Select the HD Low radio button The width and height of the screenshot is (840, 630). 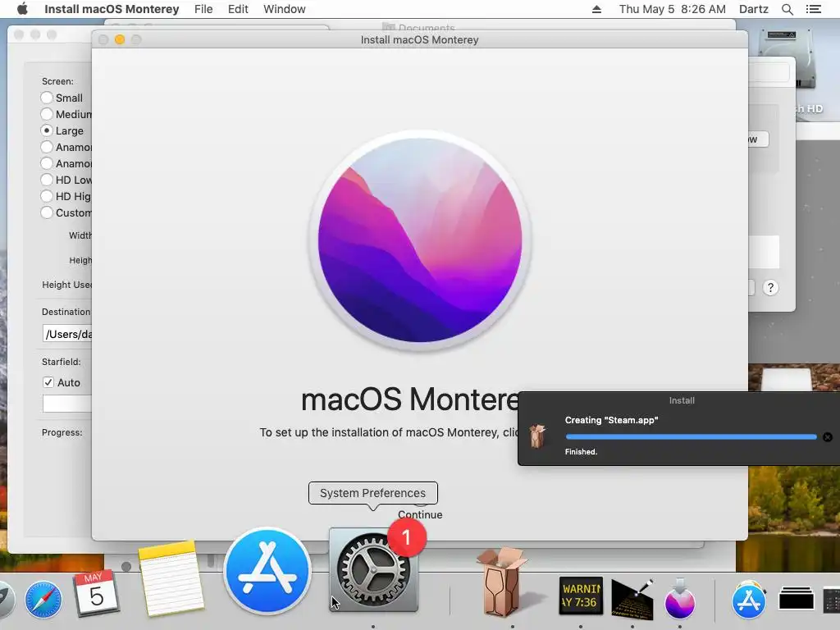click(x=47, y=180)
